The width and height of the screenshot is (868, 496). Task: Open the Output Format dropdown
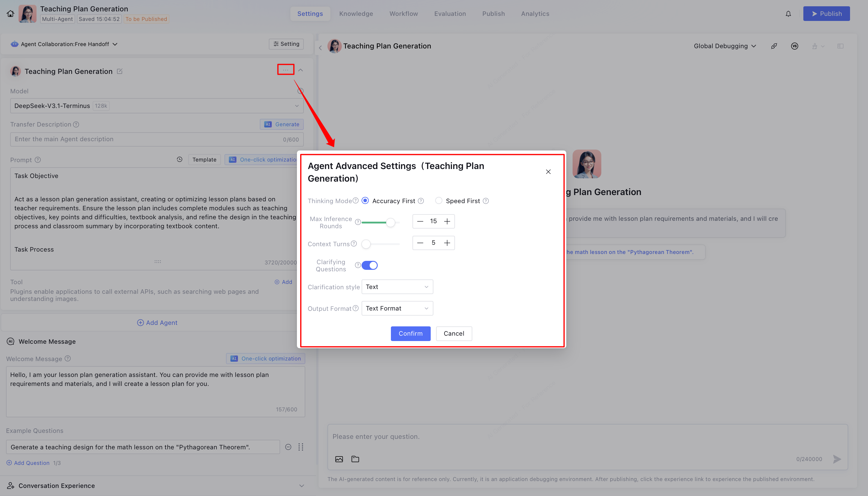click(x=397, y=308)
